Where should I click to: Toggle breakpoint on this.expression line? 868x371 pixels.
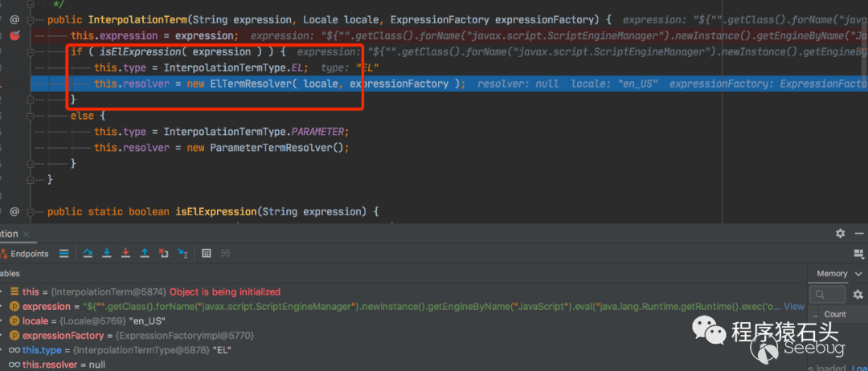click(14, 35)
